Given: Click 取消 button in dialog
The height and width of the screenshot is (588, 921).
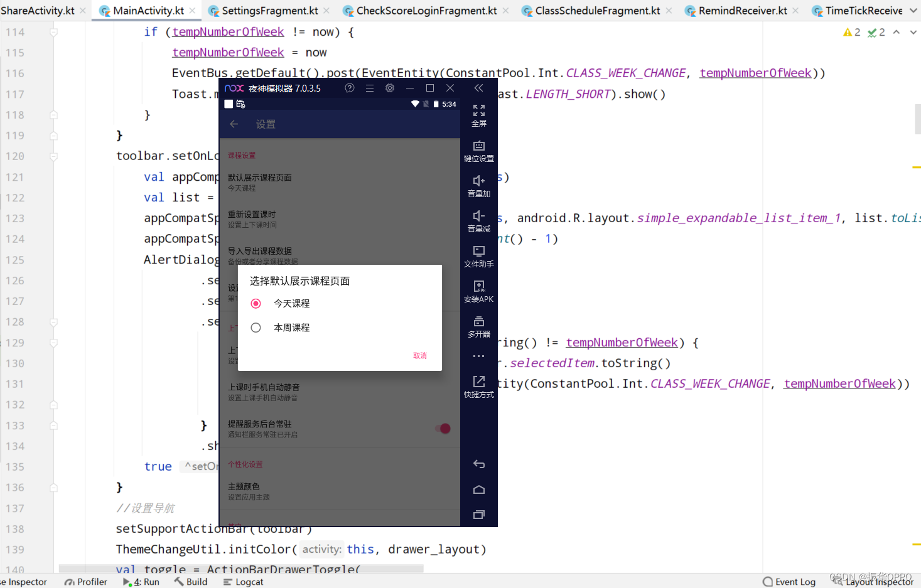Looking at the screenshot, I should point(420,356).
